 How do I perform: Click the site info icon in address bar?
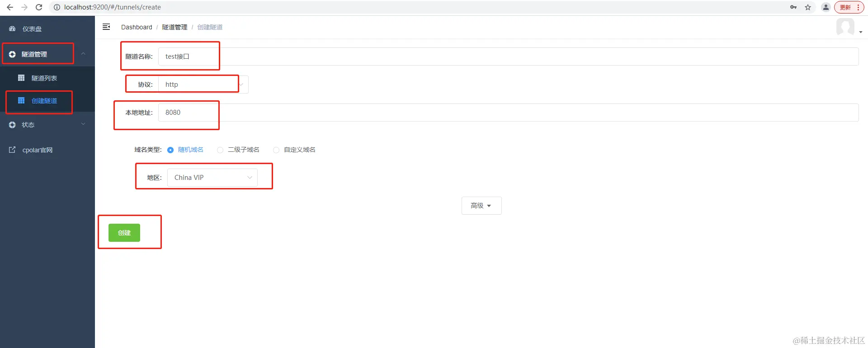coord(57,7)
